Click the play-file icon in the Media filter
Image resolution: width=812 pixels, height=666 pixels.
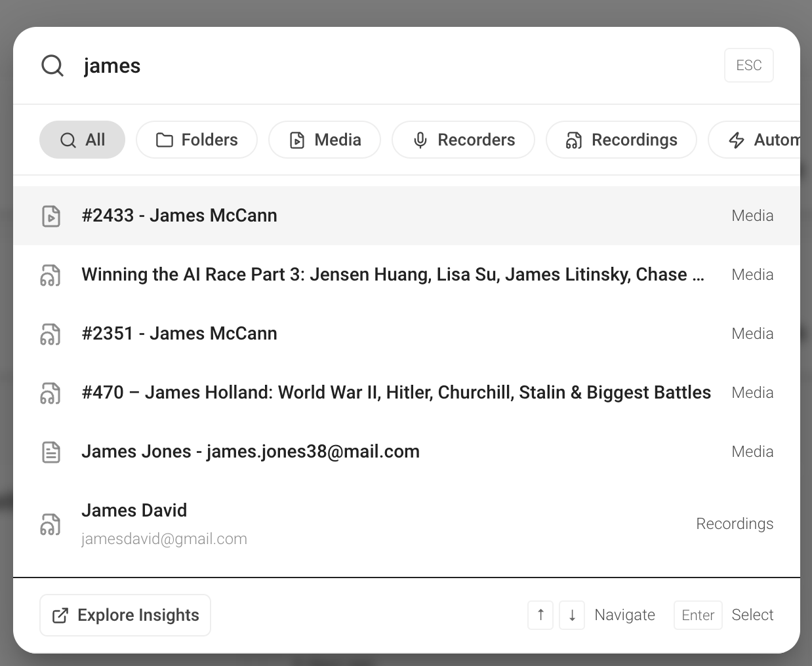pyautogui.click(x=297, y=140)
